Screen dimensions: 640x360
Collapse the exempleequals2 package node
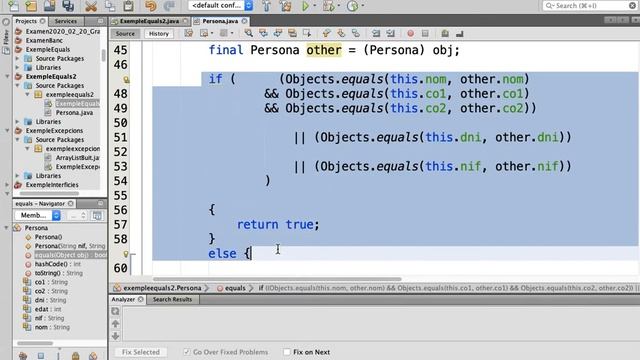click(27, 94)
